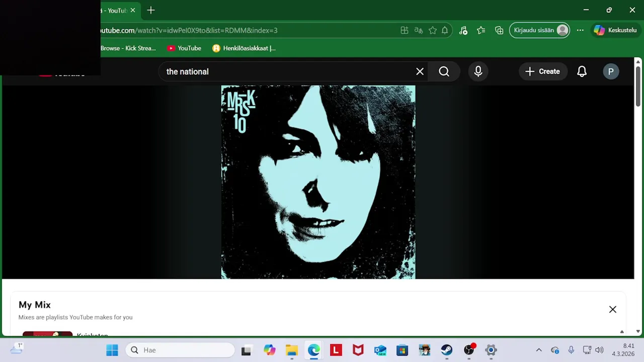Open the weather widget showing 1°
The height and width of the screenshot is (362, 644).
[16, 349]
